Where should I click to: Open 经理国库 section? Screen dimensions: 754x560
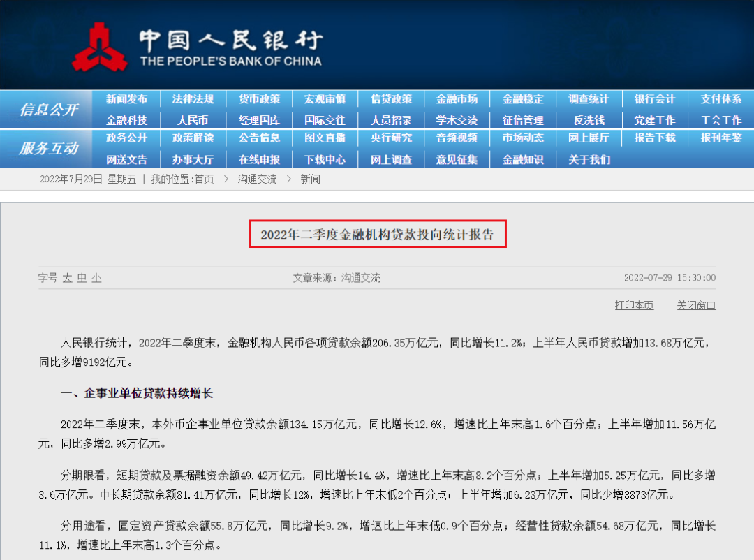(259, 120)
